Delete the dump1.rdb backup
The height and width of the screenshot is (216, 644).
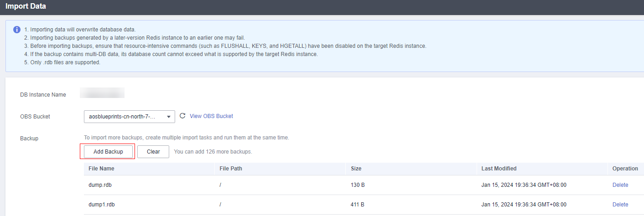pyautogui.click(x=620, y=205)
